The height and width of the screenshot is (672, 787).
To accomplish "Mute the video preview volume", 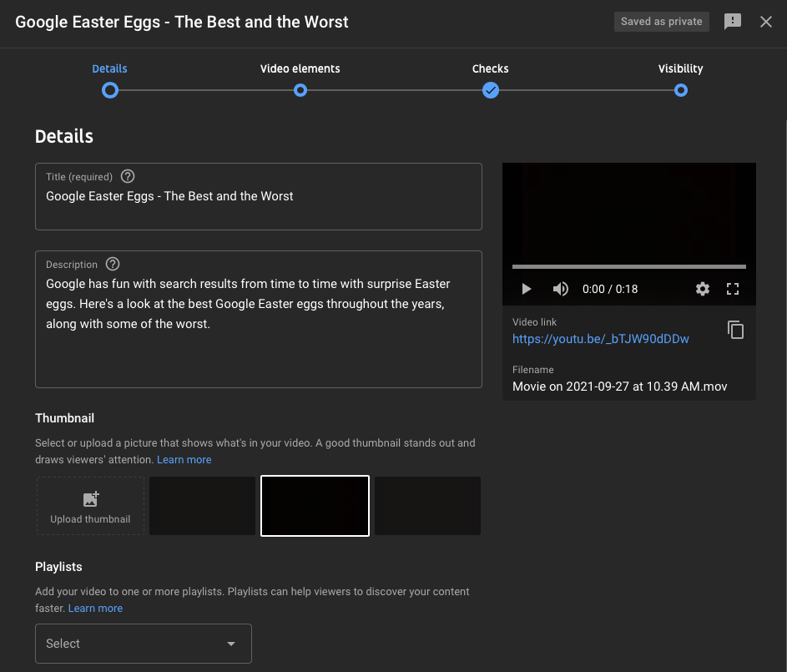I will tap(560, 289).
